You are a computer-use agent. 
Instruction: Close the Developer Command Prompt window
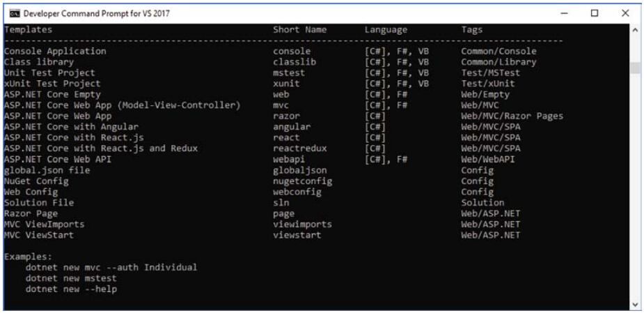coord(625,13)
